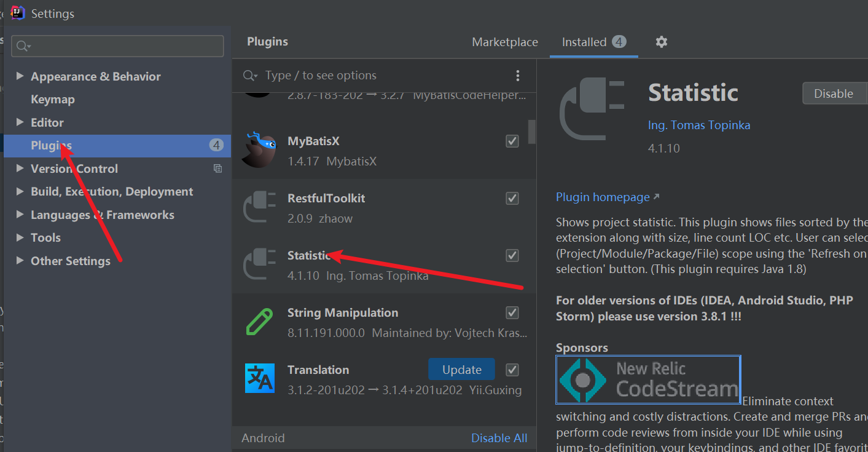Expand Build, Execution, Deployment node

point(20,191)
